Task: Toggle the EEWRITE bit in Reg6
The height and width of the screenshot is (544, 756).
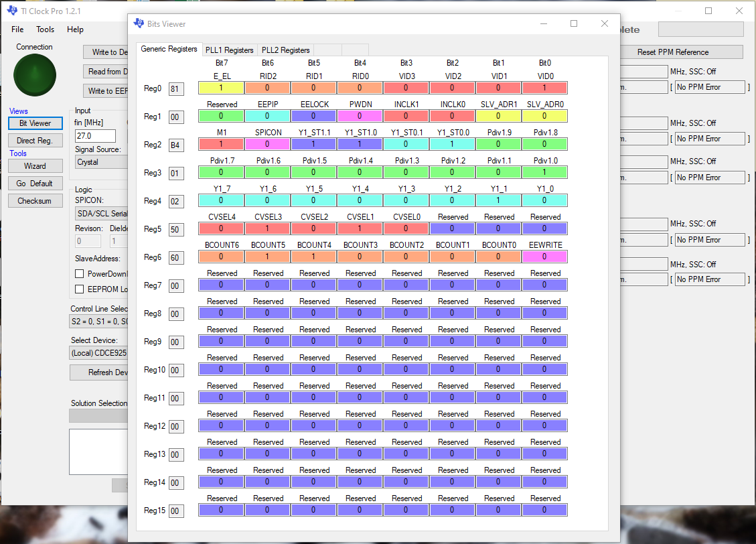Action: (544, 257)
